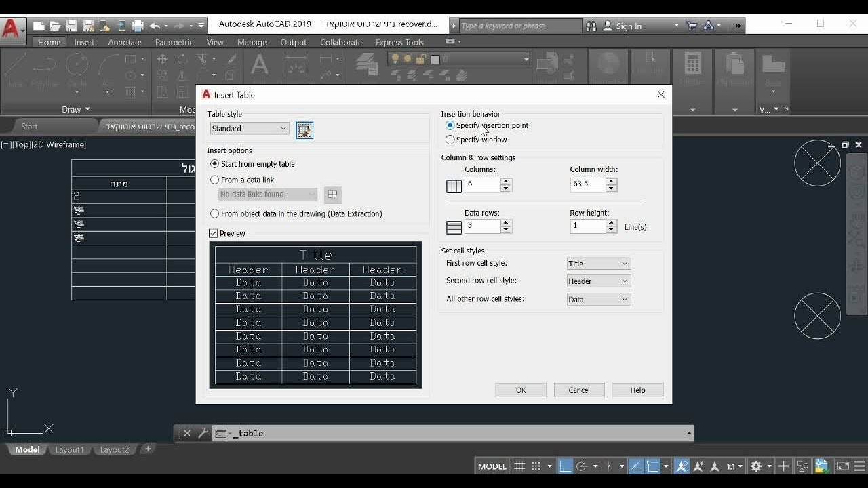This screenshot has height=488, width=868.
Task: Open the Parametric ribbon tab
Action: click(x=174, y=42)
